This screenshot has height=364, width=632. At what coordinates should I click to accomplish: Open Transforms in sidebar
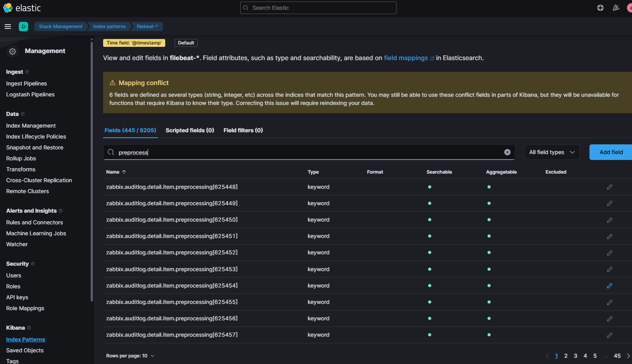tap(21, 169)
